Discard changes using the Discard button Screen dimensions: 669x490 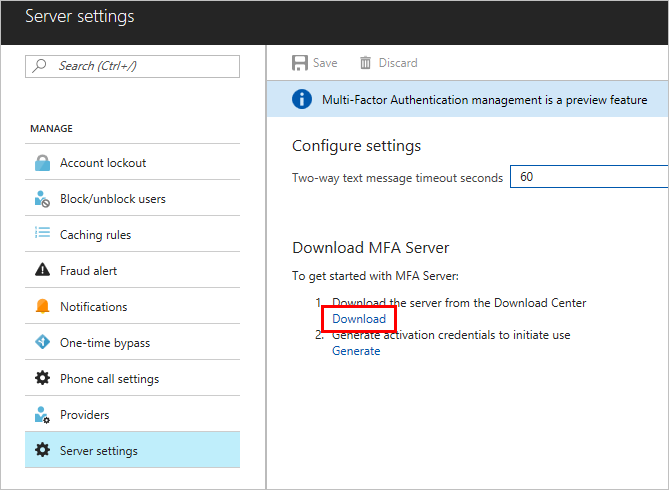click(x=388, y=63)
